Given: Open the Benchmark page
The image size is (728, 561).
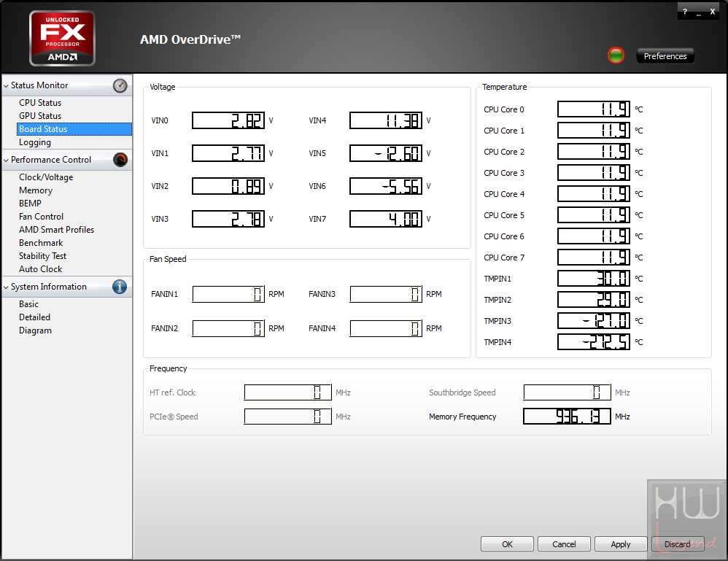Looking at the screenshot, I should click(x=41, y=243).
